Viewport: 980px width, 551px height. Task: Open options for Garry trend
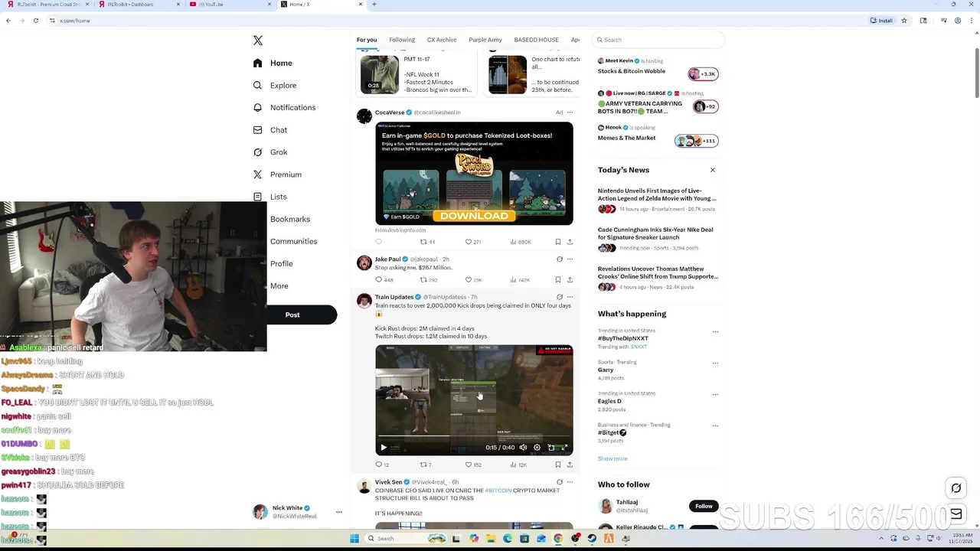coord(715,364)
